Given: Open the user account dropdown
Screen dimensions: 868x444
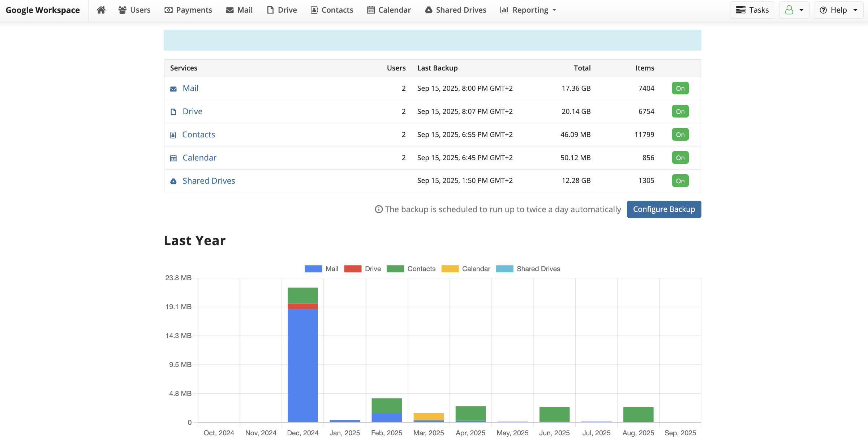Looking at the screenshot, I should (x=794, y=10).
